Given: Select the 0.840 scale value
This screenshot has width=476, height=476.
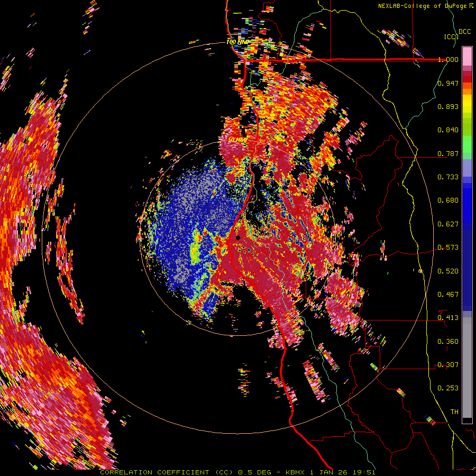Looking at the screenshot, I should pos(448,130).
